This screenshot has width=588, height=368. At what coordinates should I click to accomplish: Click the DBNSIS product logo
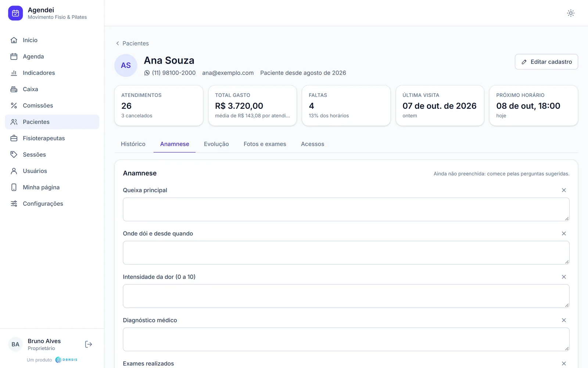[67, 360]
